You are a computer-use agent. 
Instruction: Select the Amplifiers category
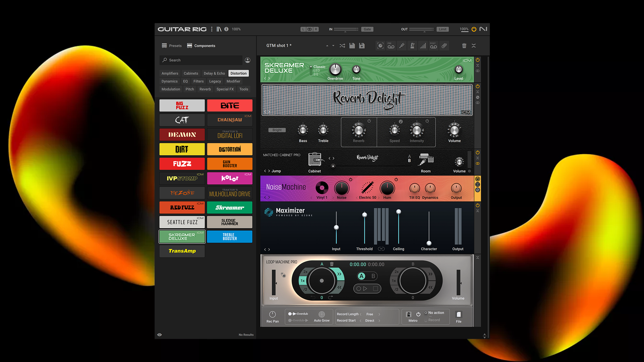pyautogui.click(x=170, y=73)
